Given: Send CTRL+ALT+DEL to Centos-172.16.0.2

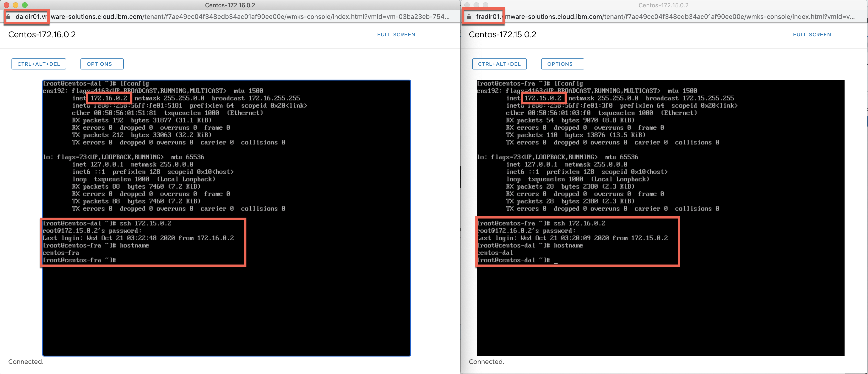Looking at the screenshot, I should point(39,64).
